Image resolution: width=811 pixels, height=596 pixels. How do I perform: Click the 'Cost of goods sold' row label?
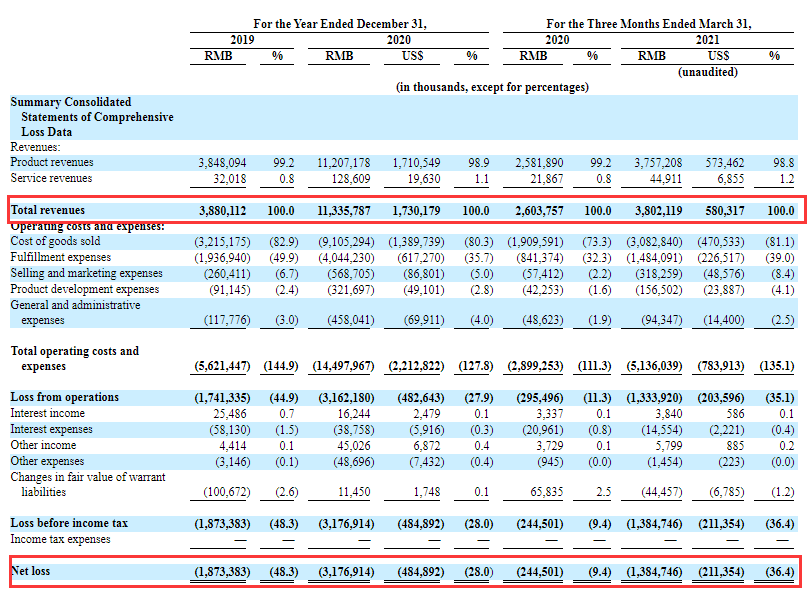pyautogui.click(x=55, y=241)
